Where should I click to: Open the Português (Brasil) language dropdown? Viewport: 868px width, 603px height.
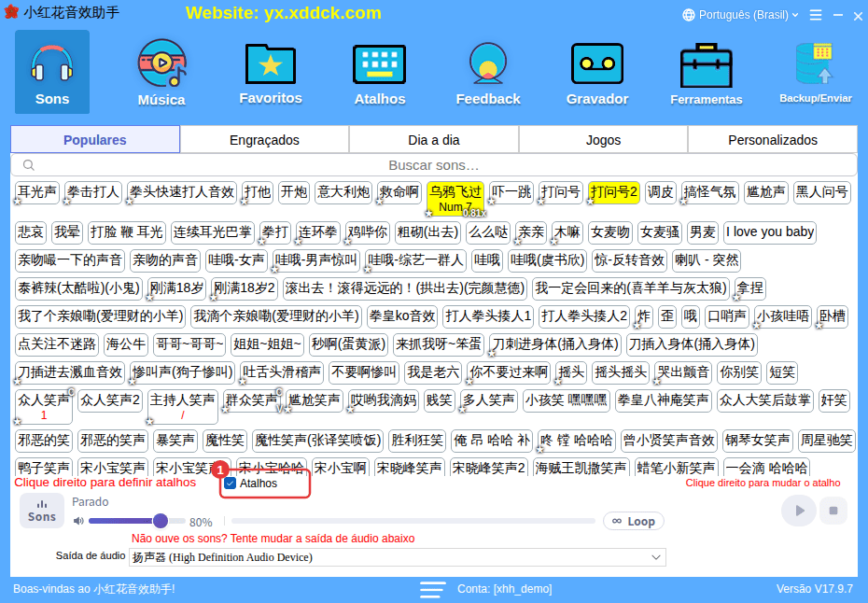743,15
